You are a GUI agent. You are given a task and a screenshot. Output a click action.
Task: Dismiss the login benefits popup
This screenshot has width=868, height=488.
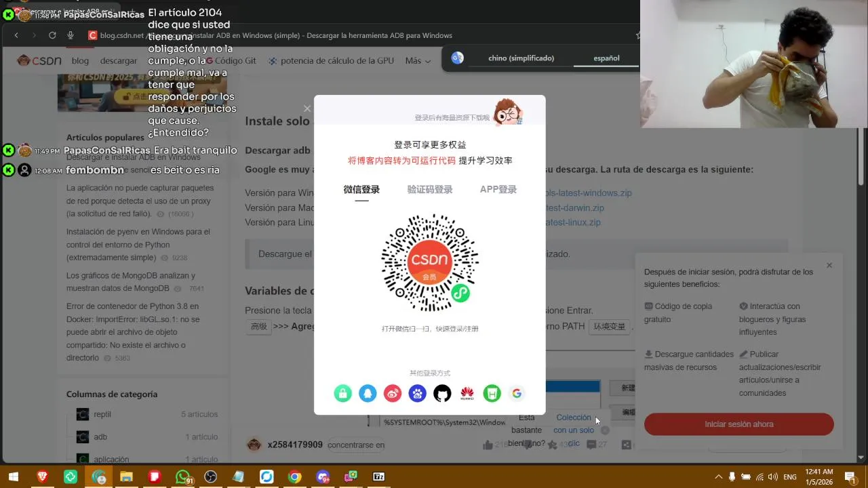click(x=829, y=265)
